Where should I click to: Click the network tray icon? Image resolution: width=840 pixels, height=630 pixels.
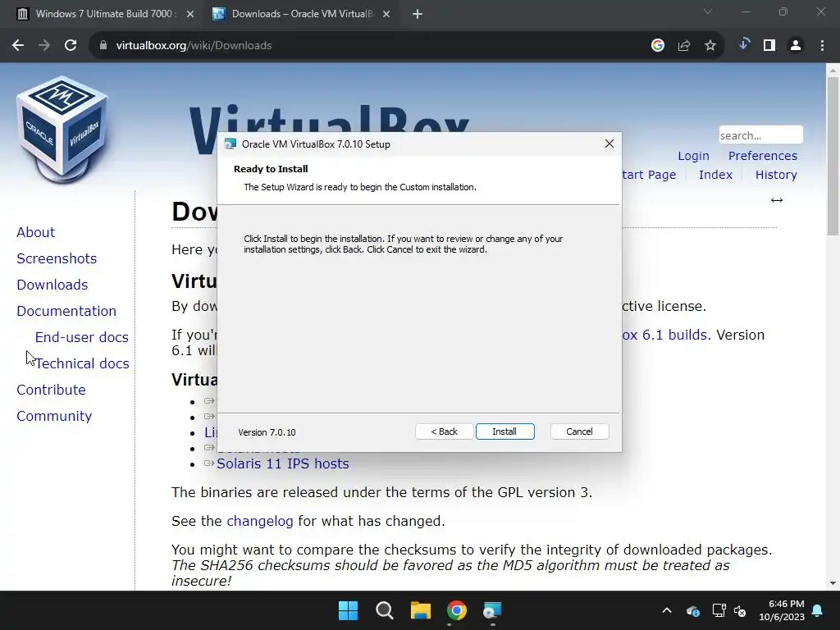click(719, 610)
